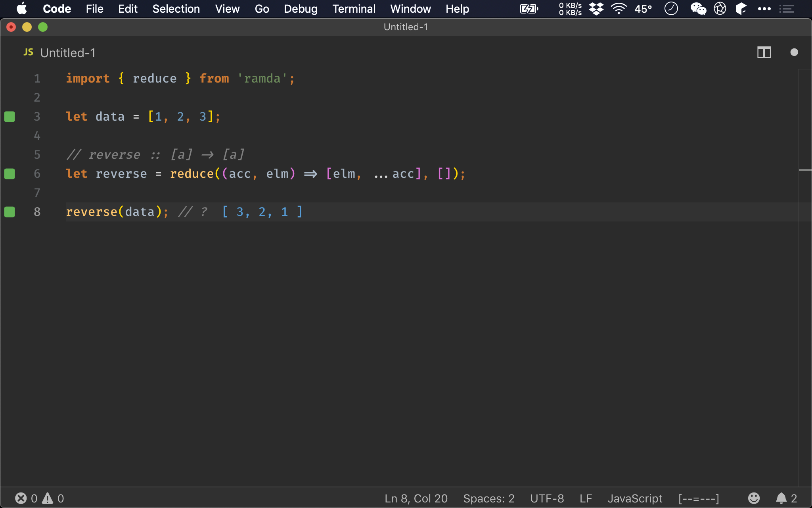This screenshot has height=508, width=812.
Task: Click '...acc' spread expression on line 6
Action: (x=394, y=174)
